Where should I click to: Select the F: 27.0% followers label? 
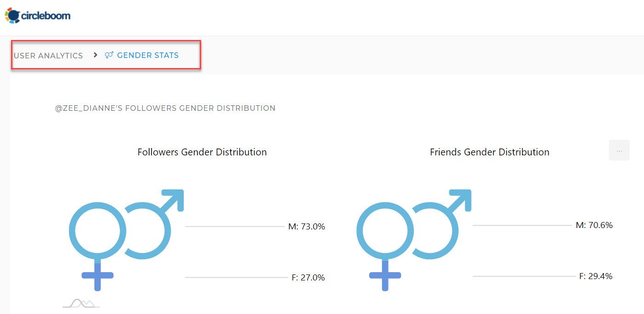click(x=308, y=277)
